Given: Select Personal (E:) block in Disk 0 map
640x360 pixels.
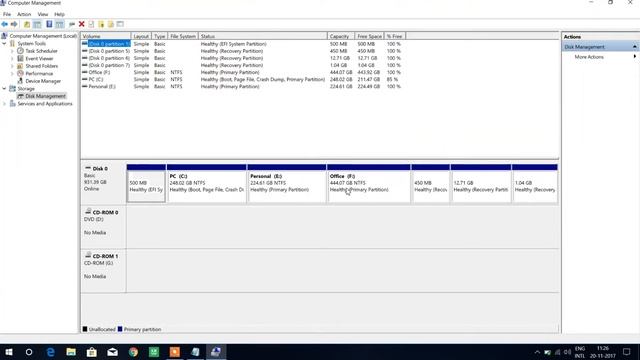Looking at the screenshot, I should (x=287, y=183).
